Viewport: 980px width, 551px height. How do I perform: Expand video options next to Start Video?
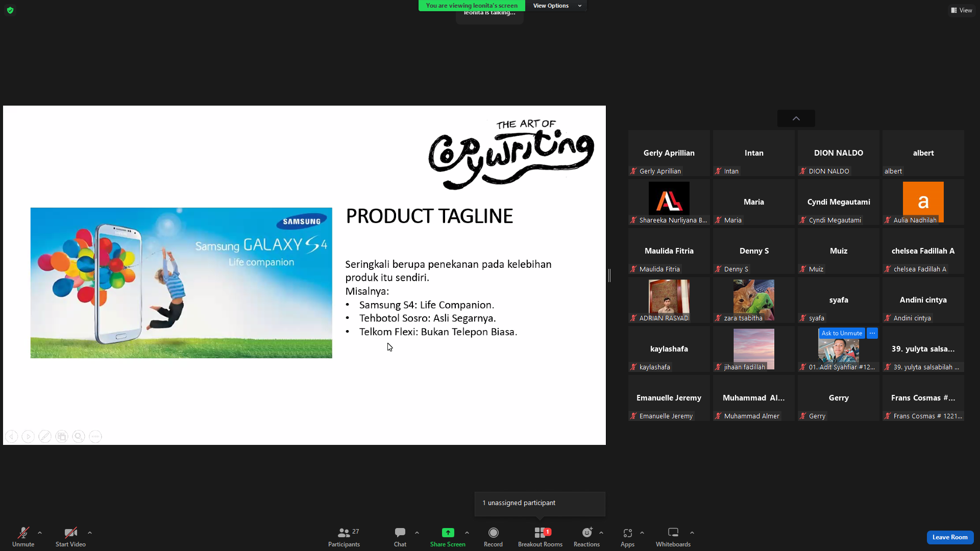(90, 533)
